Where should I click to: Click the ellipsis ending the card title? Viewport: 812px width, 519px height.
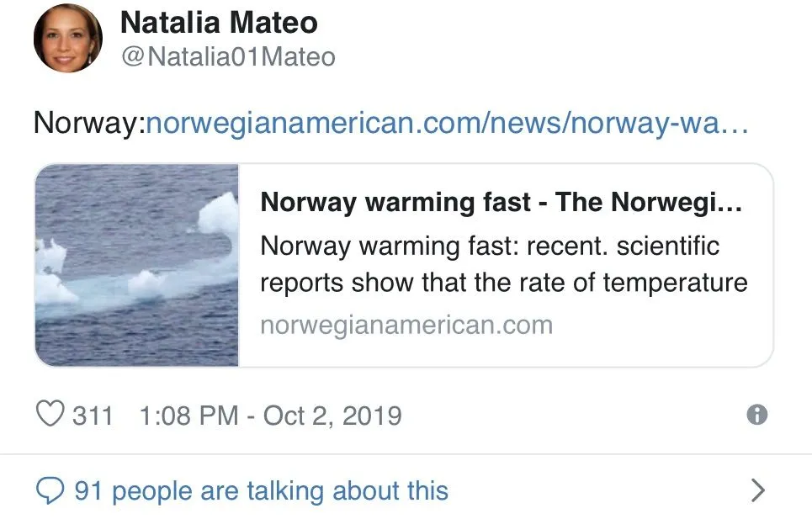pos(733,204)
